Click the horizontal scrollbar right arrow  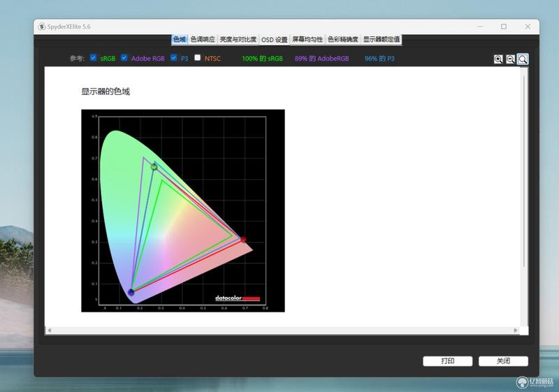point(516,331)
